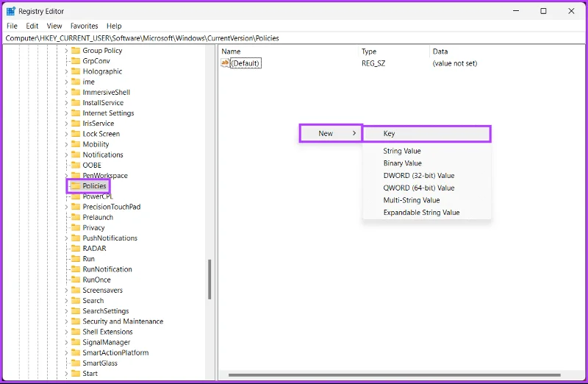
Task: Expand the PushNotifications key
Action: [x=66, y=238]
